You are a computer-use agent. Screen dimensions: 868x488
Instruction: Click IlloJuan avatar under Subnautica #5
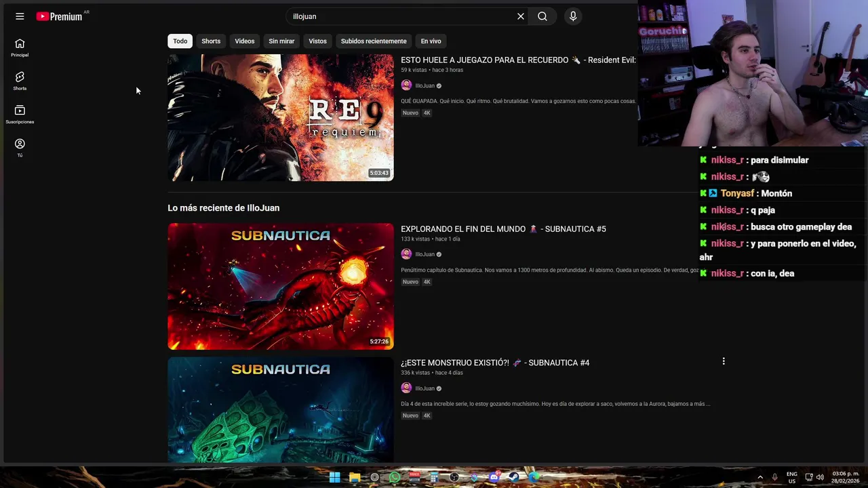click(x=406, y=254)
